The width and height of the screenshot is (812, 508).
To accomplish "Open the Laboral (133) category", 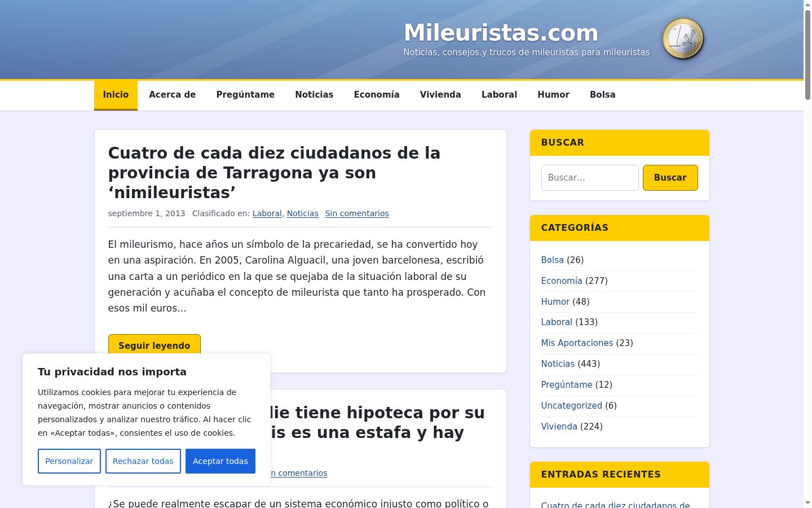I will click(x=557, y=322).
